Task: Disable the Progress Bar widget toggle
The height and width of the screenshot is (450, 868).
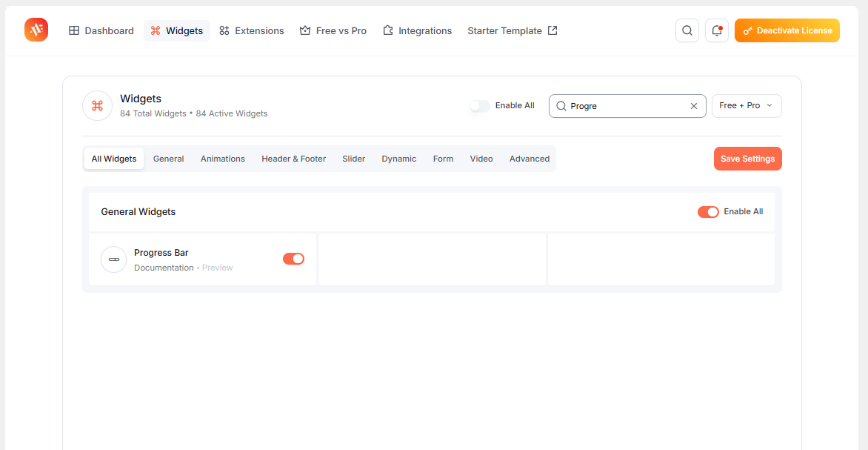Action: click(x=293, y=259)
